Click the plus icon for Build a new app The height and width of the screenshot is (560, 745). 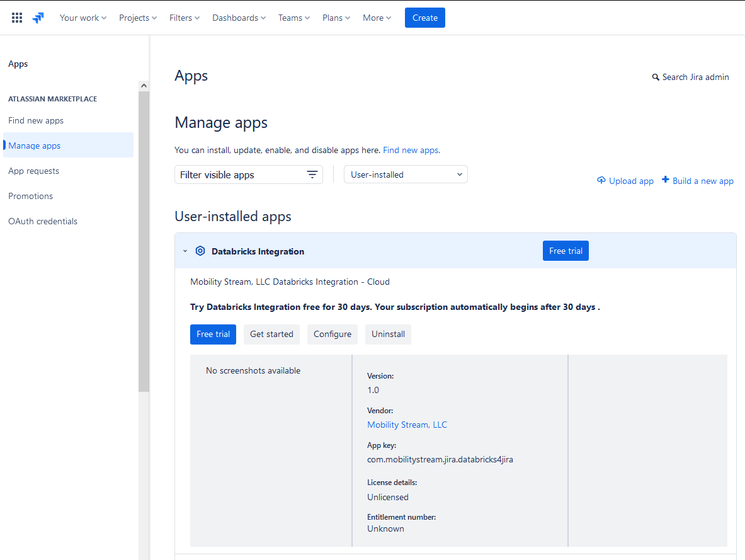[666, 180]
